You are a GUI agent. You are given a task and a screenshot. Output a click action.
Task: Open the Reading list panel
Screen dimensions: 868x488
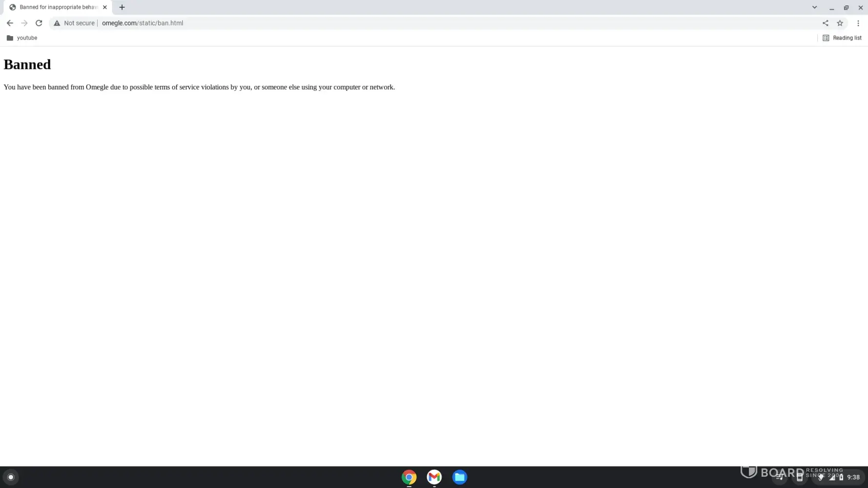842,38
